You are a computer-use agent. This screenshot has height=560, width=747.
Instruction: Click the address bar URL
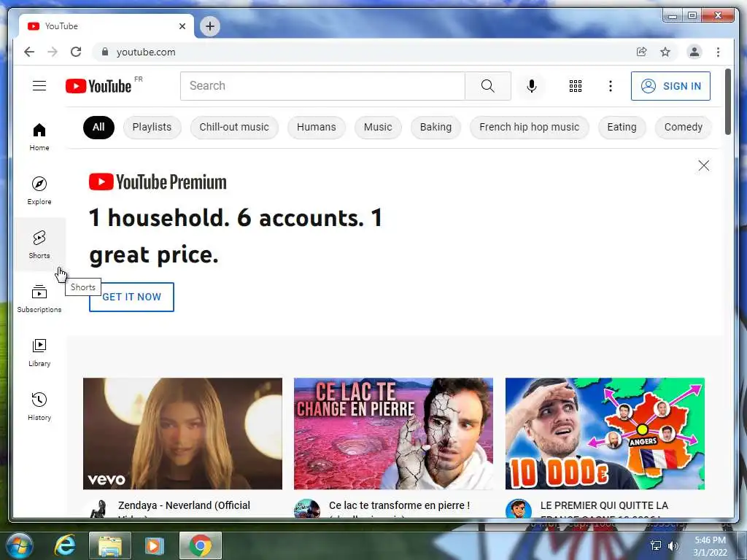pos(146,52)
